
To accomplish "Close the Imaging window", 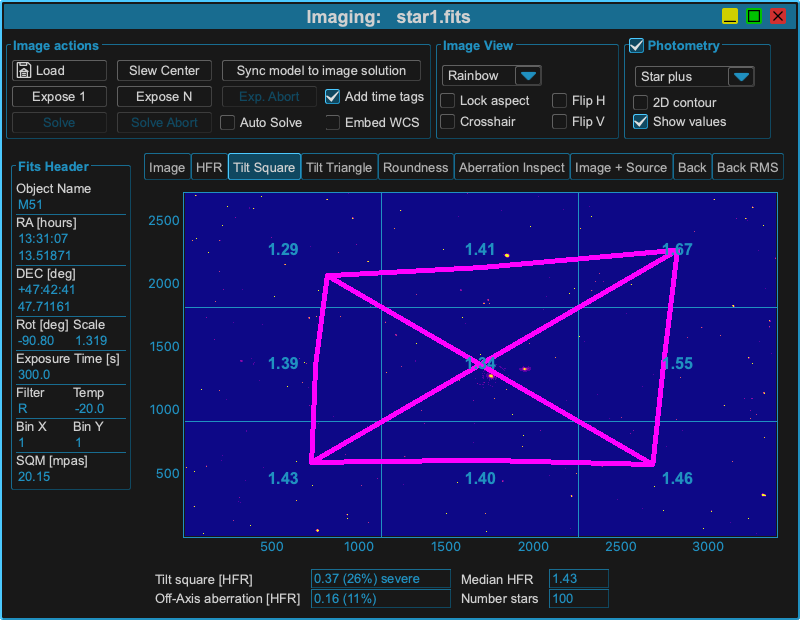I will tap(778, 16).
